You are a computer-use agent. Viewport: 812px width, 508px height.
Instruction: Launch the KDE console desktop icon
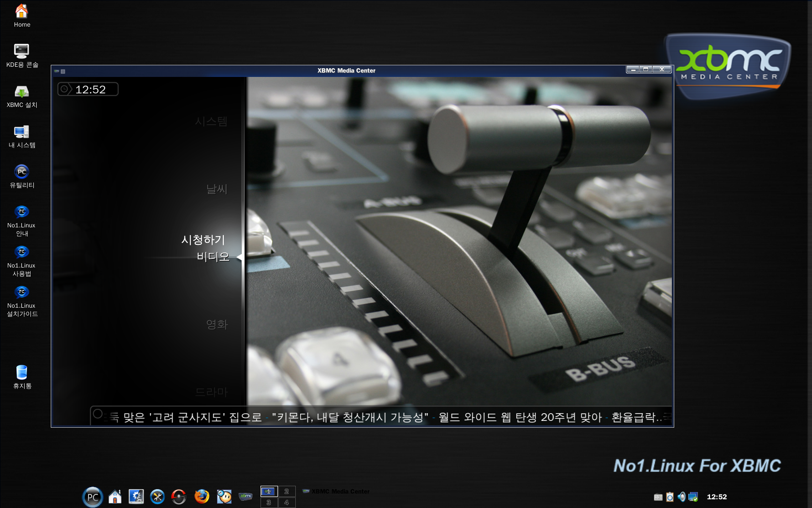(x=22, y=56)
